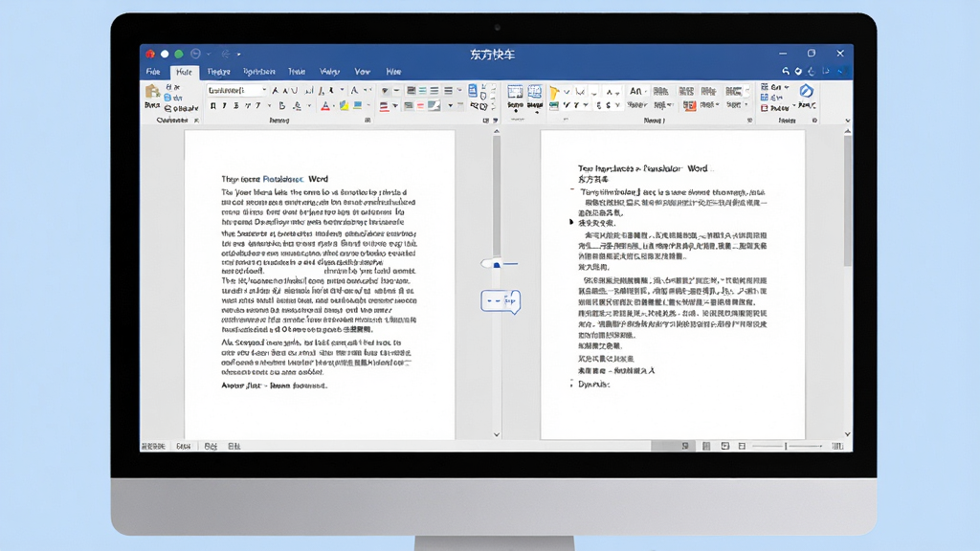Switch to the View tab labeled Vow

coord(362,72)
